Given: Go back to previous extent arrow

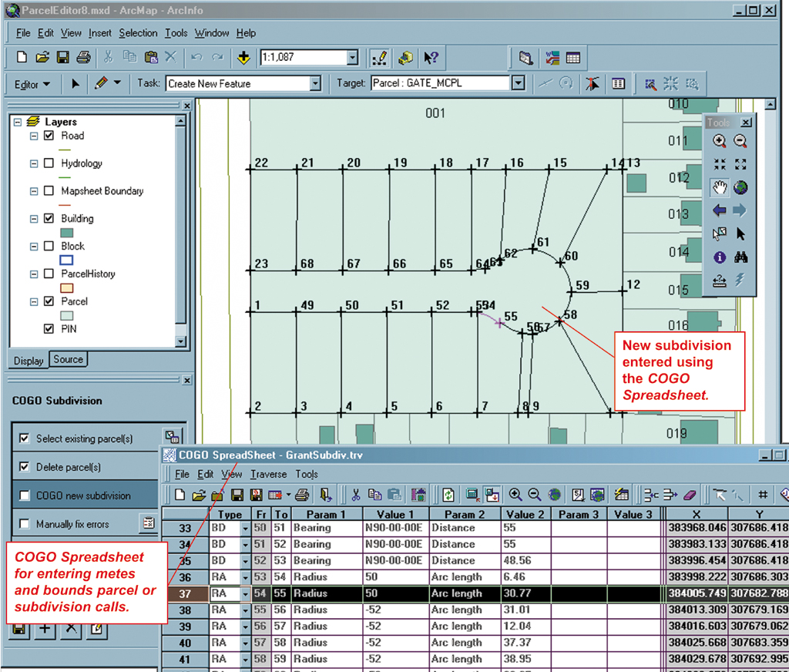Looking at the screenshot, I should (720, 210).
